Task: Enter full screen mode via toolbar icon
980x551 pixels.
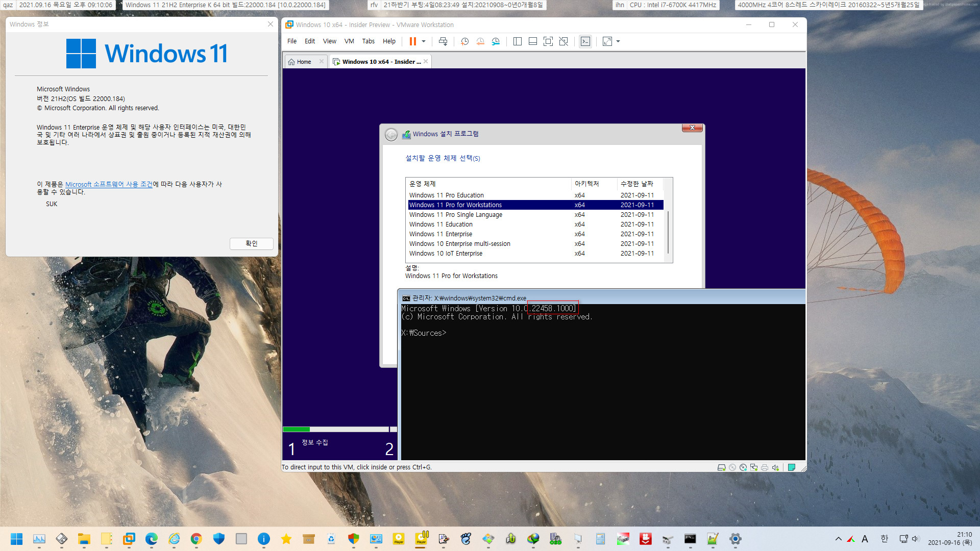Action: click(x=548, y=41)
